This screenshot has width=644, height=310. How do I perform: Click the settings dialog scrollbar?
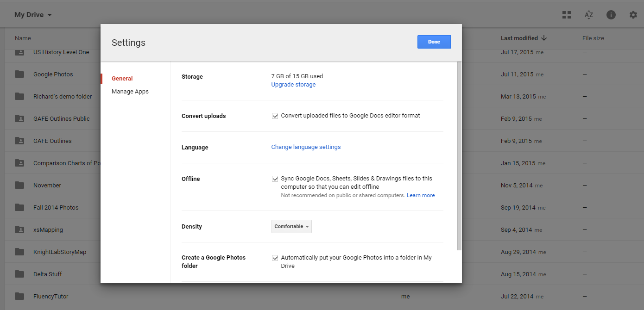pyautogui.click(x=459, y=155)
